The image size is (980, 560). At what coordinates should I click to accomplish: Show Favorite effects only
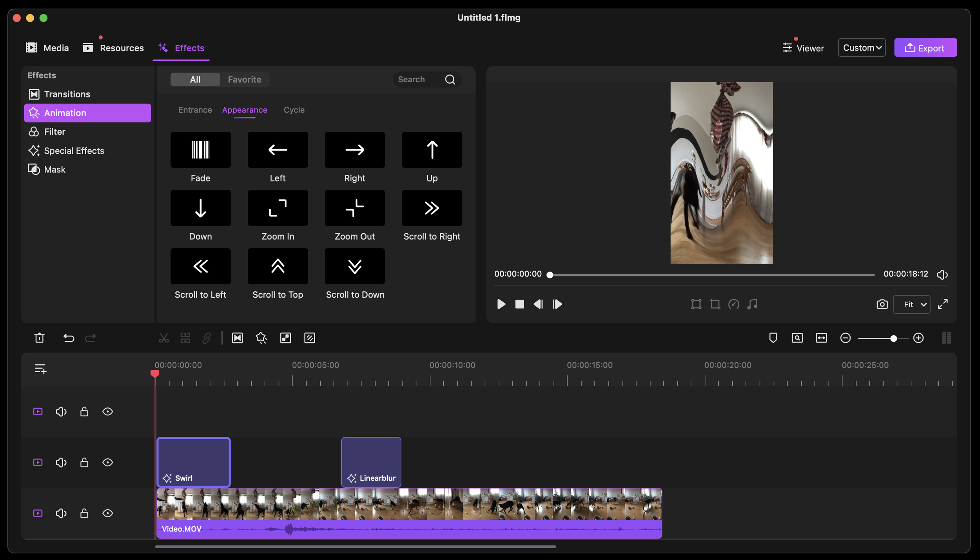[244, 80]
